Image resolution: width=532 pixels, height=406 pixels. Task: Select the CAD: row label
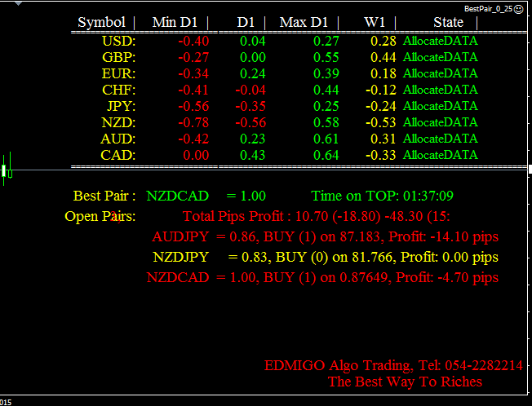click(118, 155)
